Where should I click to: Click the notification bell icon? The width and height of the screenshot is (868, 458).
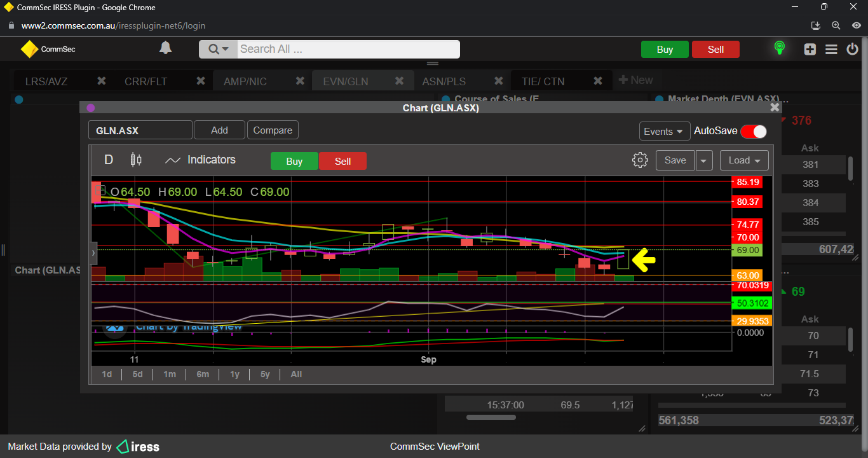tap(165, 48)
